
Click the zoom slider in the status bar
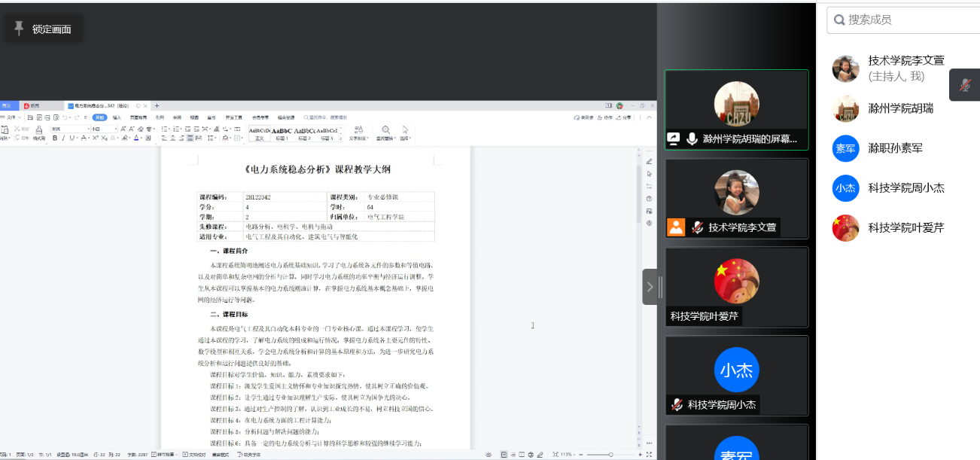click(x=610, y=455)
